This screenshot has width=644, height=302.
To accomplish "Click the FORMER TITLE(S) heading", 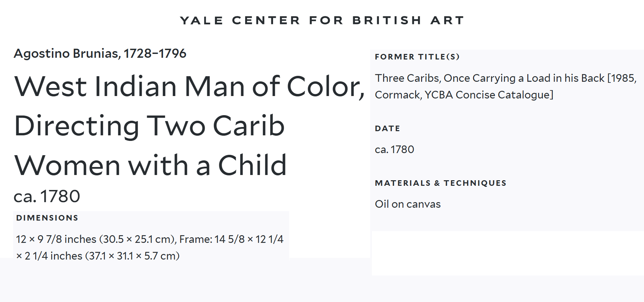I will pos(417,57).
